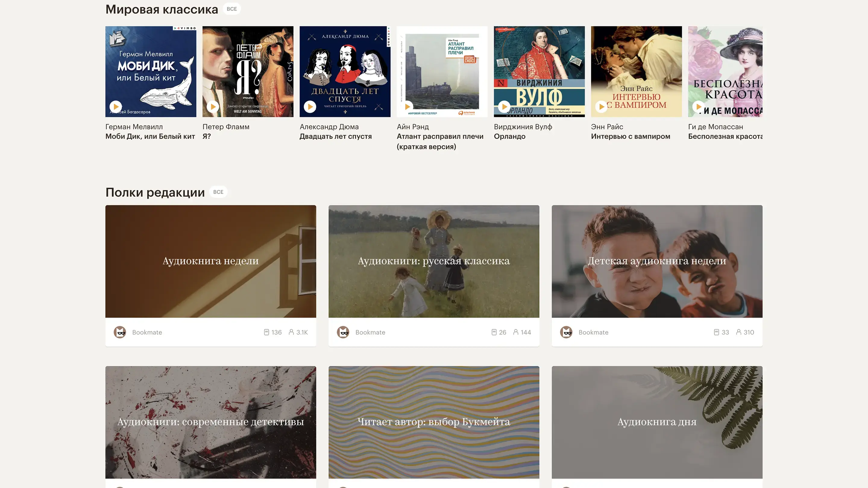Open Аудиокниги: русская классика shelf card
This screenshot has height=488, width=868.
(434, 261)
